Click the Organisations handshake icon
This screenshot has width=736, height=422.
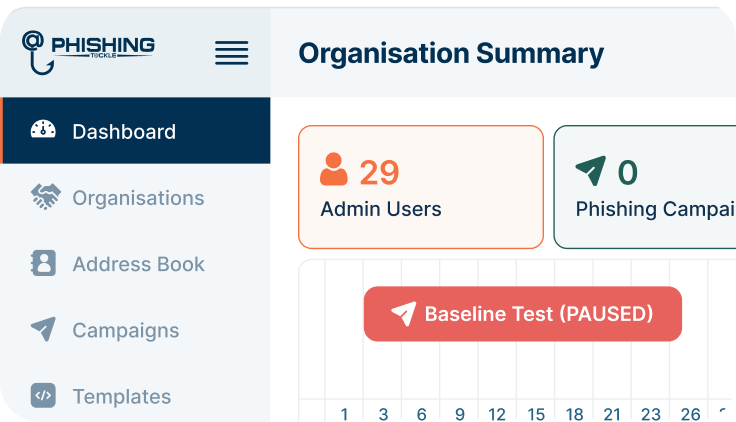pos(46,196)
